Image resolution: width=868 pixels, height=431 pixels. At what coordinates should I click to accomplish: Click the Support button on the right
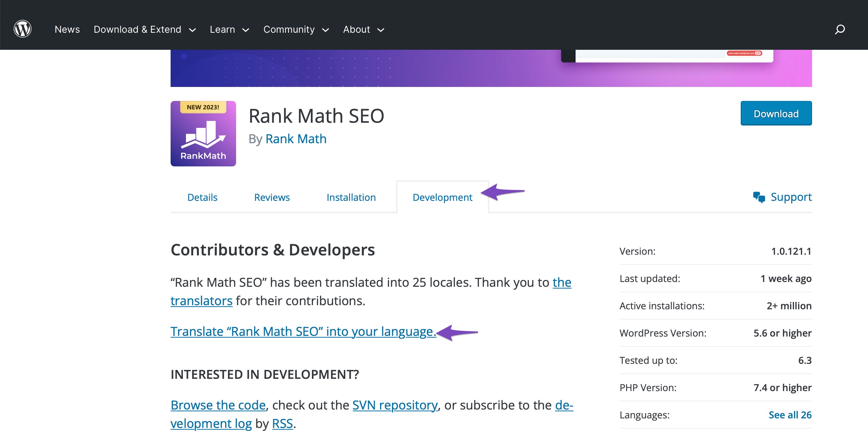(781, 196)
